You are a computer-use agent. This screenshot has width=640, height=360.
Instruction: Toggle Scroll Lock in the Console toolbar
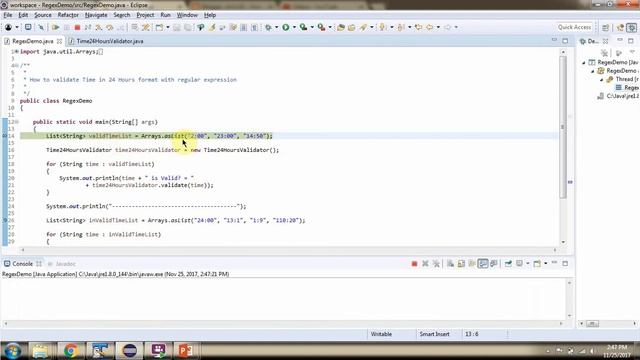tap(461, 264)
